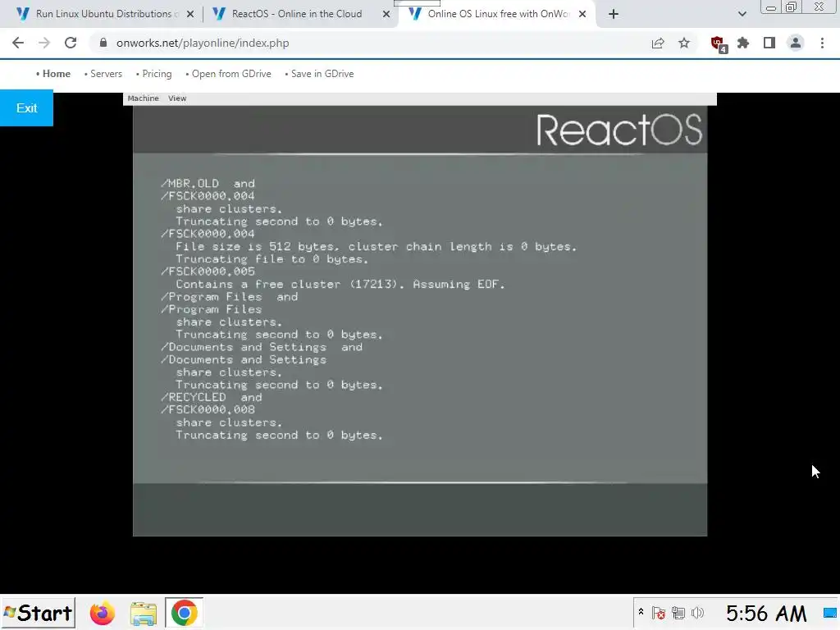This screenshot has width=840, height=630.
Task: Open the Servers link
Action: (106, 74)
